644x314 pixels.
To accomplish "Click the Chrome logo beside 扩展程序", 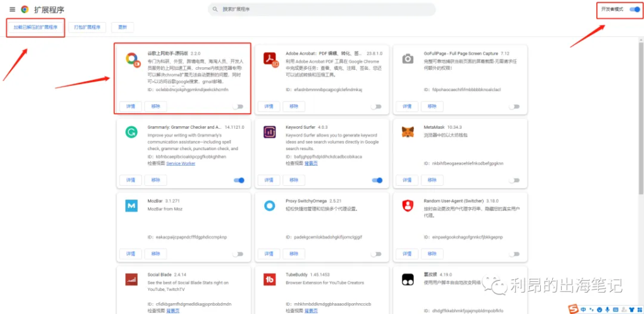I will pos(25,9).
